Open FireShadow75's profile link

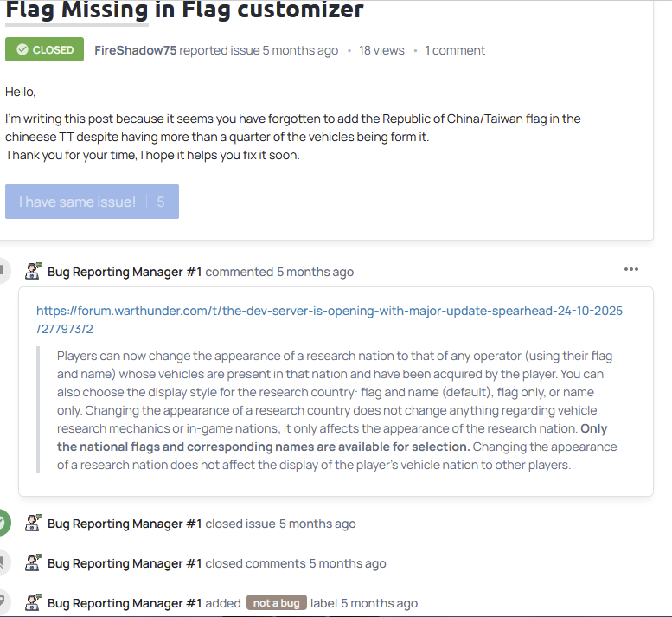pos(135,50)
